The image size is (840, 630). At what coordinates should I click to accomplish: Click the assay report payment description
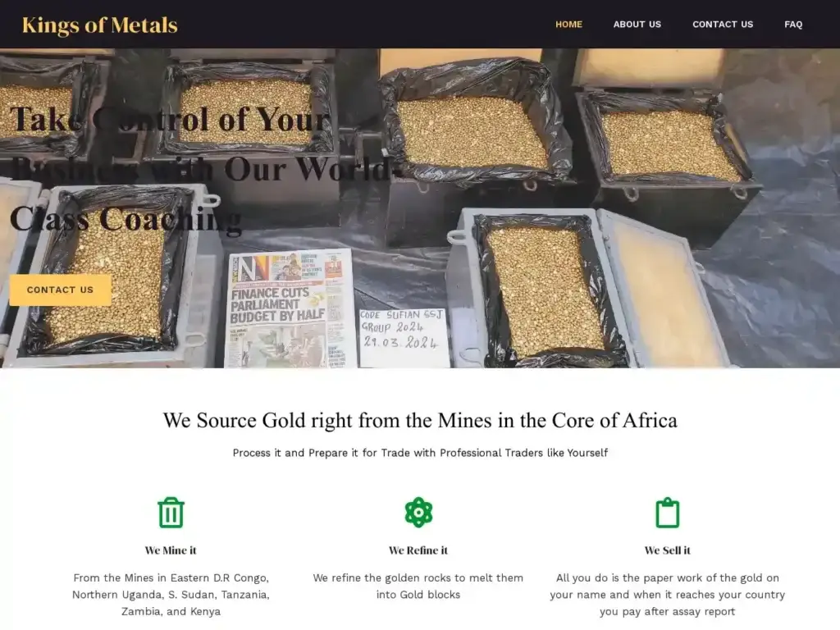tap(668, 595)
